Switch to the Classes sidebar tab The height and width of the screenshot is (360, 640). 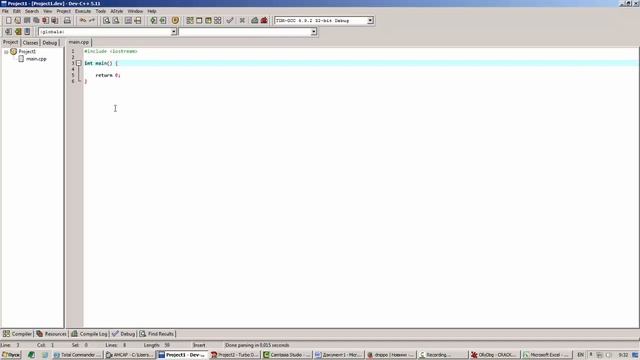tap(30, 42)
